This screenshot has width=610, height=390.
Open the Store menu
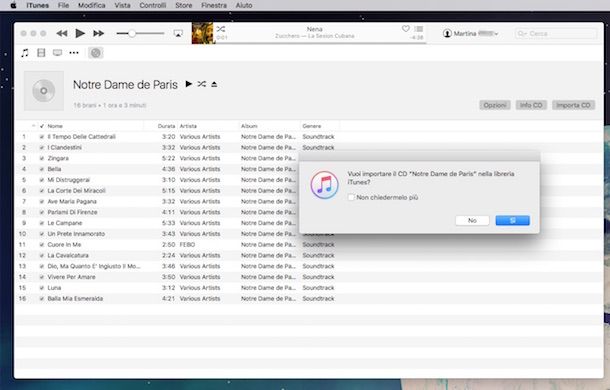point(184,5)
